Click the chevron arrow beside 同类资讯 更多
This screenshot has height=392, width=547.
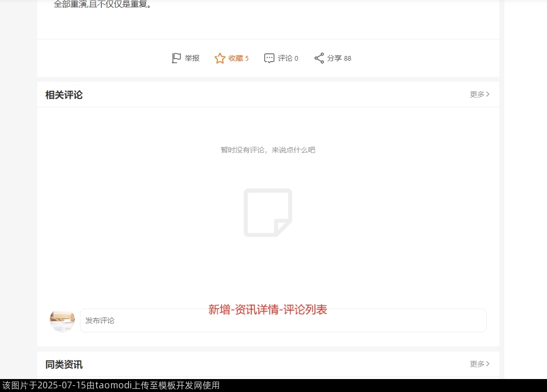coord(488,364)
